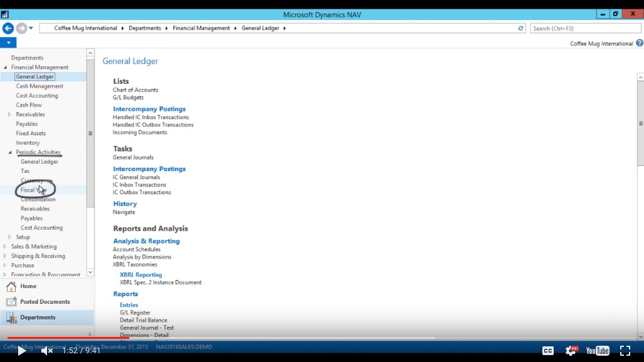The height and width of the screenshot is (362, 644).
Task: Open Incoming Documents link
Action: (x=140, y=133)
